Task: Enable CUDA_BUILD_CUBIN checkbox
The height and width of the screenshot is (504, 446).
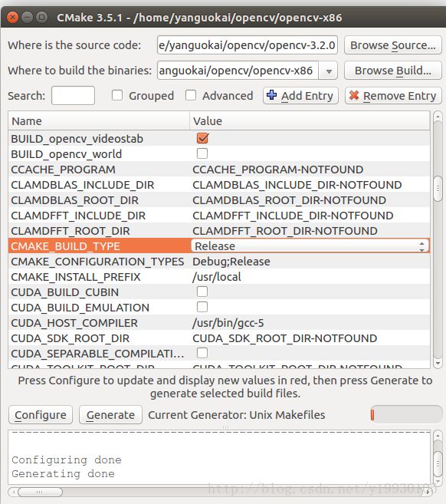Action: [202, 292]
